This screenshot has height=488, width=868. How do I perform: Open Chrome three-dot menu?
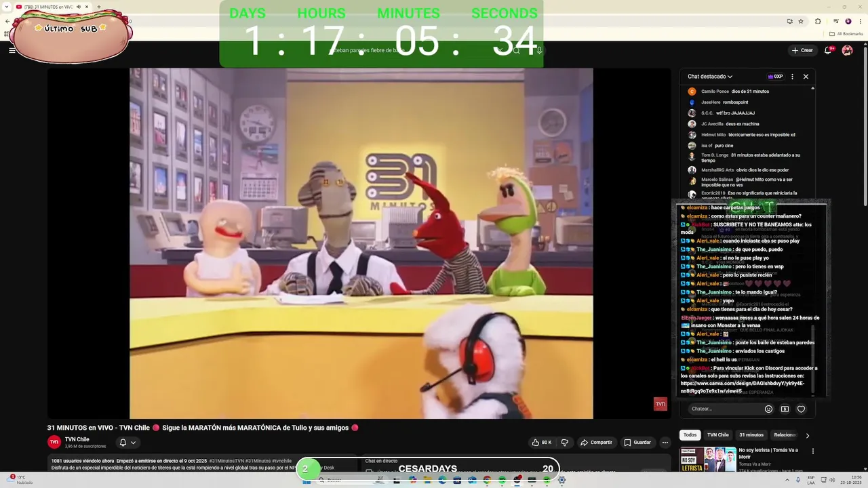click(x=860, y=21)
